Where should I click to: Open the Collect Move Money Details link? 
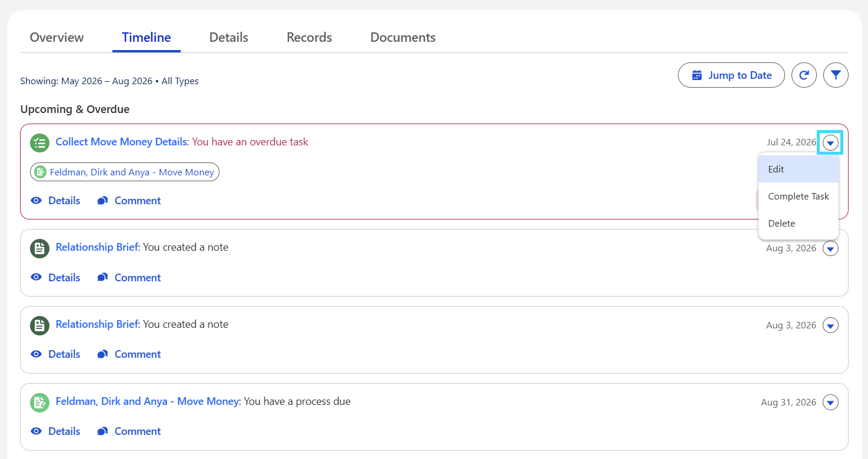coord(121,142)
